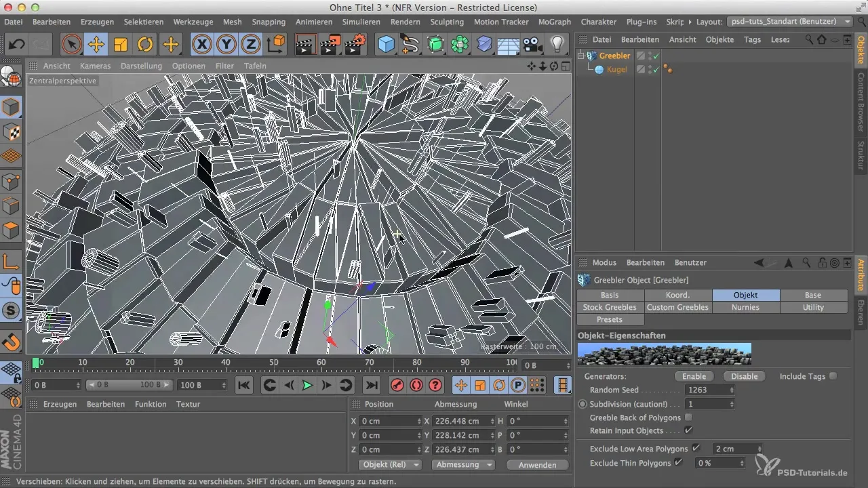Click timeline frame 50 marker

click(273, 363)
